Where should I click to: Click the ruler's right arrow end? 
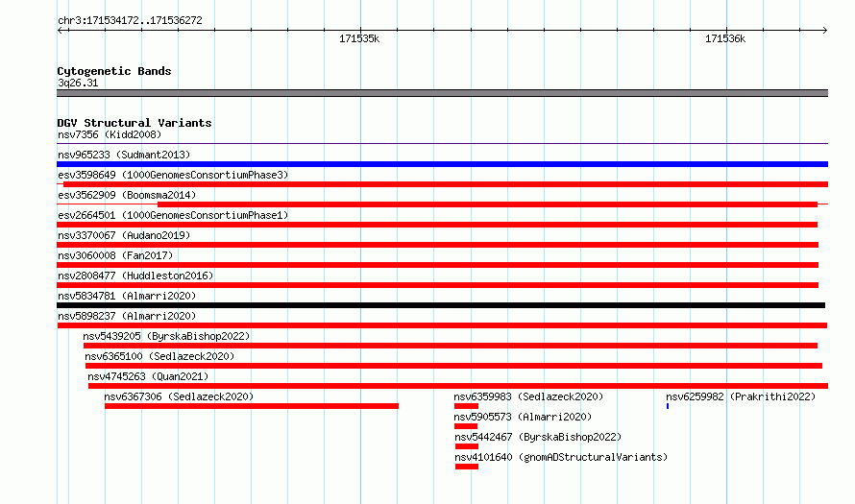tap(824, 30)
